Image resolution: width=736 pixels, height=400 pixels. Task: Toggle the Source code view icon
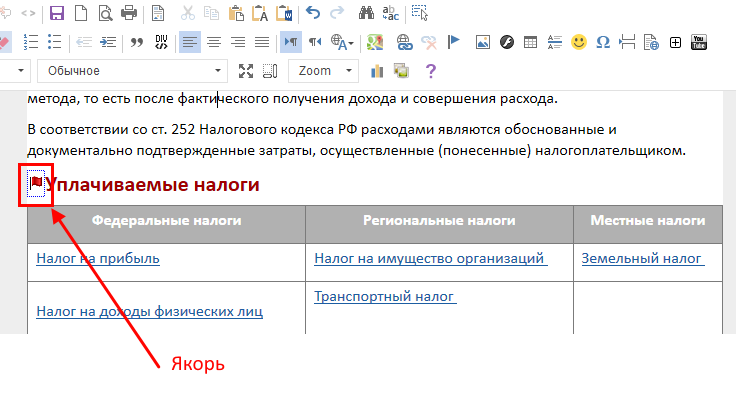tap(28, 13)
